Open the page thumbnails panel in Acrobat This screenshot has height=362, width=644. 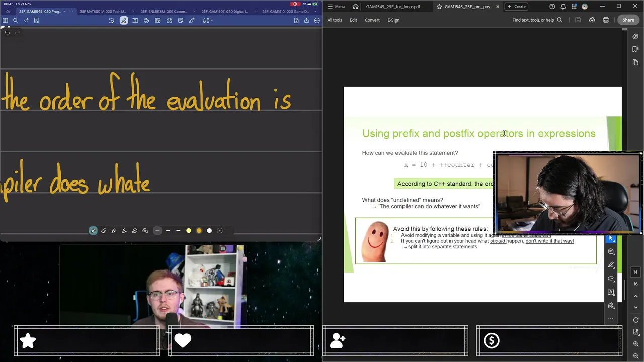coord(636,62)
